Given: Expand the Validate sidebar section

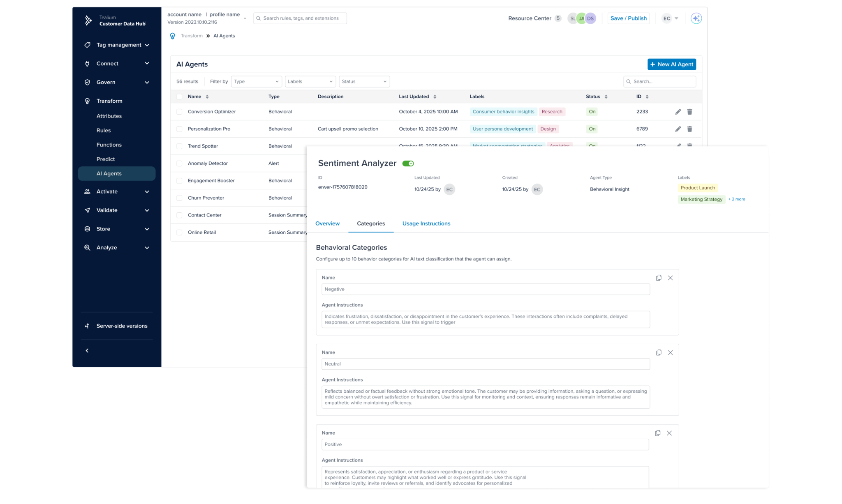Looking at the screenshot, I should (117, 210).
